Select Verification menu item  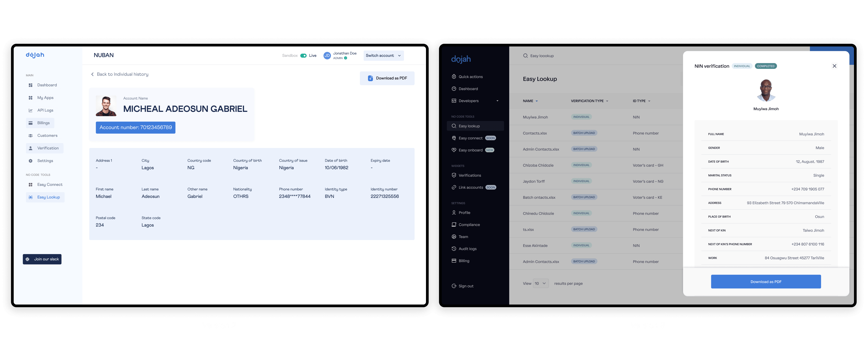pyautogui.click(x=44, y=148)
